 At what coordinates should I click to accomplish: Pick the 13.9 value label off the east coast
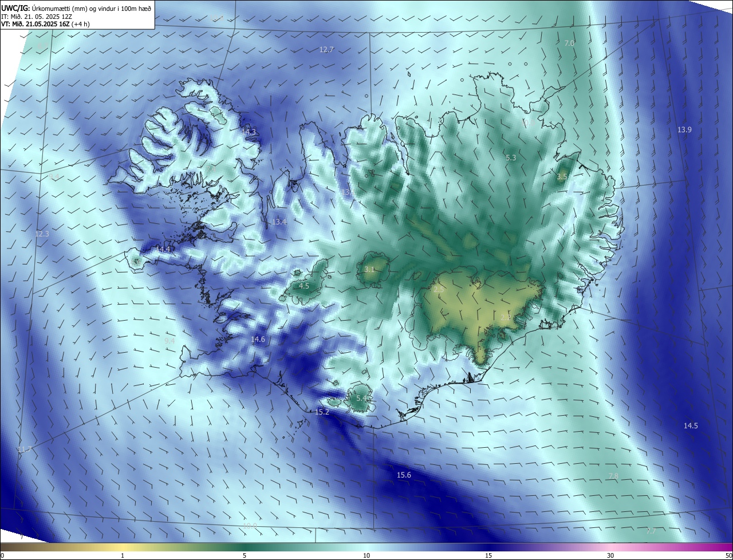tap(684, 130)
